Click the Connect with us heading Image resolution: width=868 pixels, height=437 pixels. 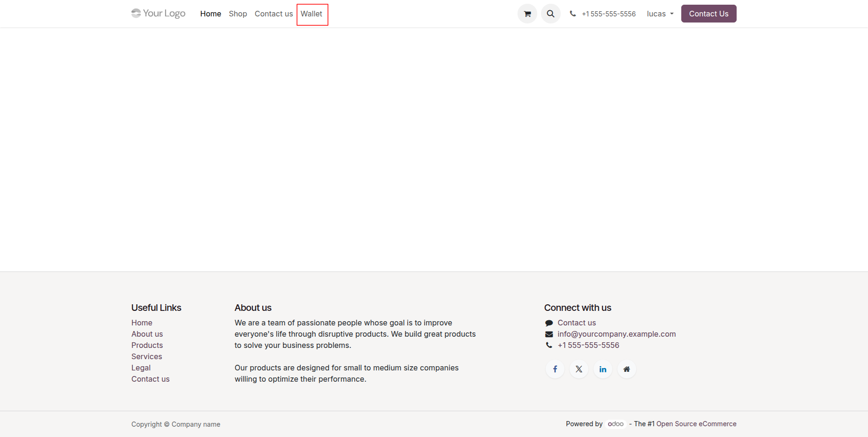(578, 308)
